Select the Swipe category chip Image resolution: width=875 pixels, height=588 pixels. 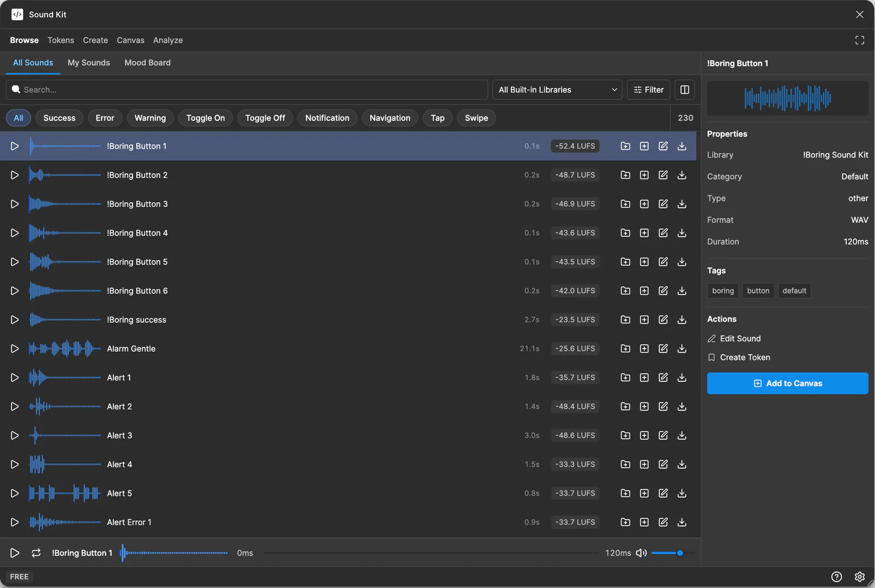476,118
